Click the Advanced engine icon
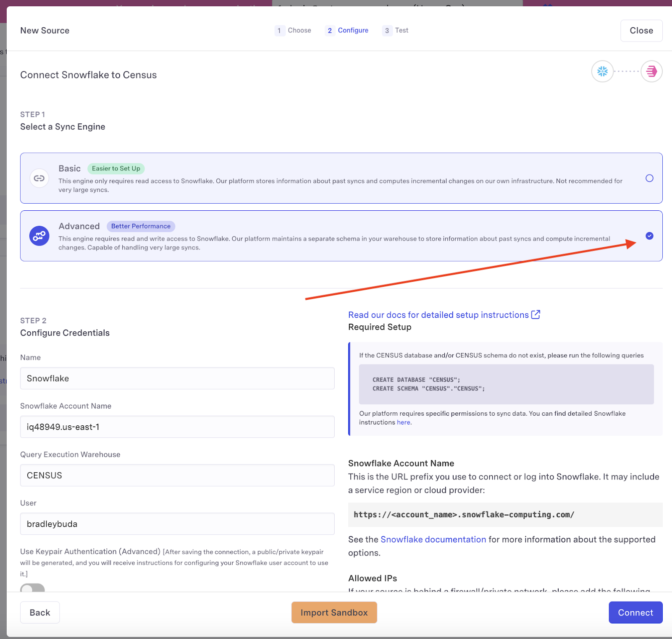The image size is (672, 639). (x=39, y=236)
